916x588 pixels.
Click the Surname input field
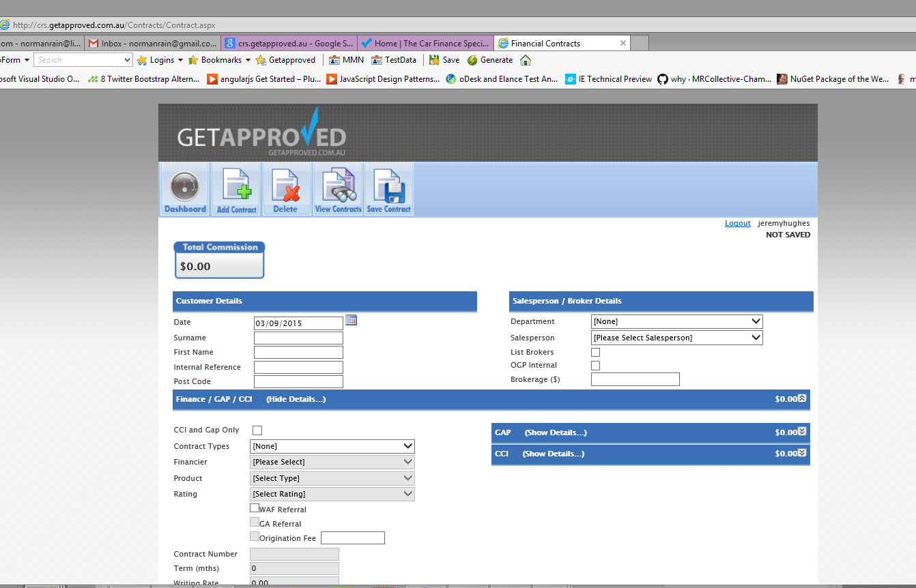298,338
